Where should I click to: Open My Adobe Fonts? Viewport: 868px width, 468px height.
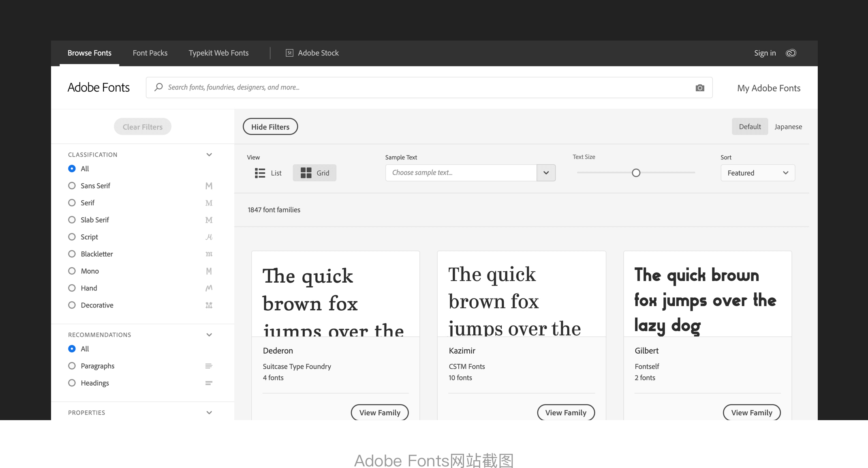coord(769,88)
